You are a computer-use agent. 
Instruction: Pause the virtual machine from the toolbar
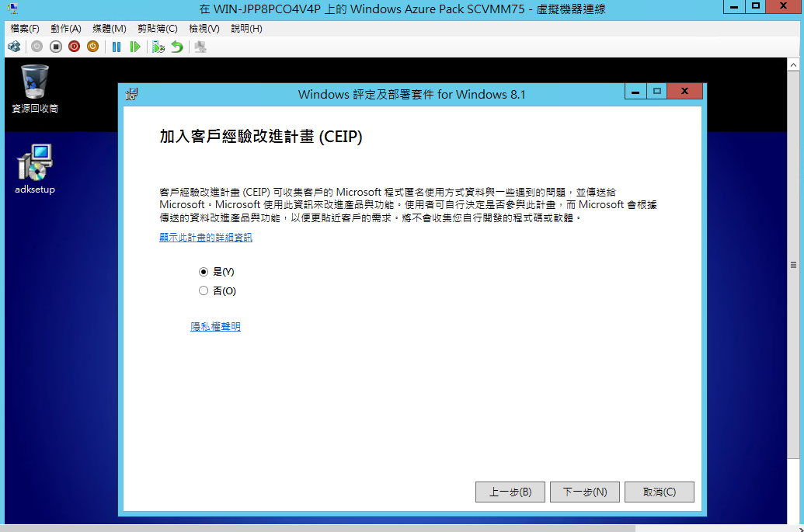[117, 47]
